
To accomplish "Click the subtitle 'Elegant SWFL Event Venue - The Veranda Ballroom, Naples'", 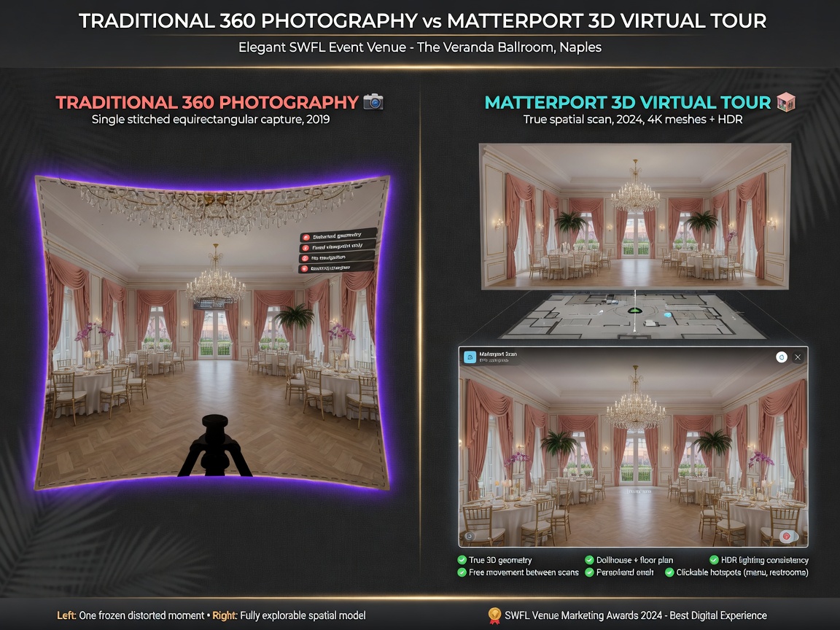I will coord(420,47).
